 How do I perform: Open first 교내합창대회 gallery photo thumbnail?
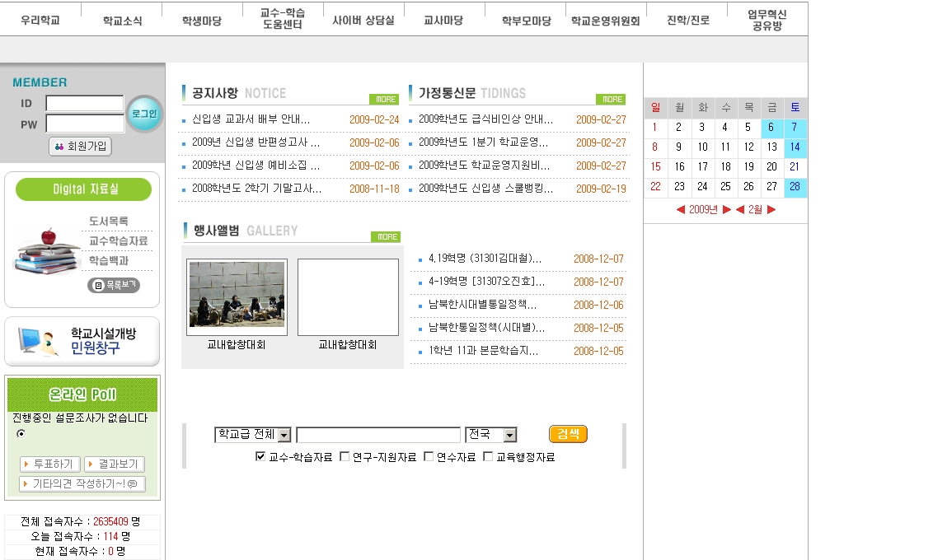[x=237, y=296]
